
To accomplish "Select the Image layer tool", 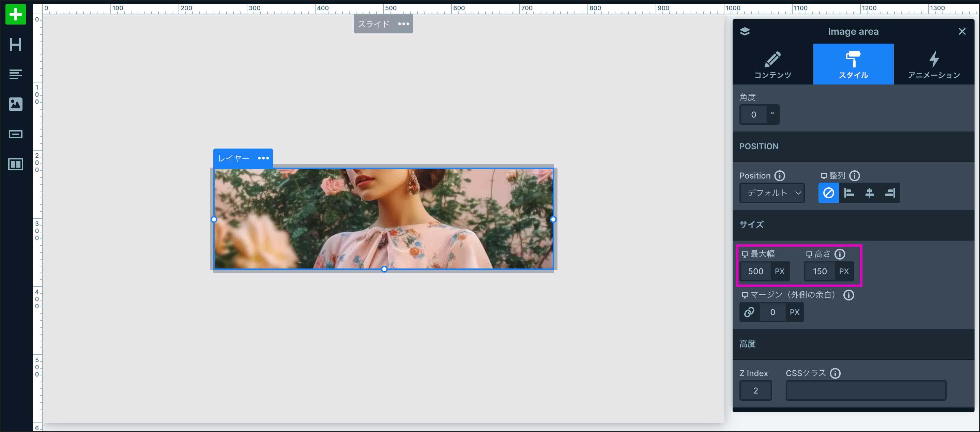I will tap(16, 104).
